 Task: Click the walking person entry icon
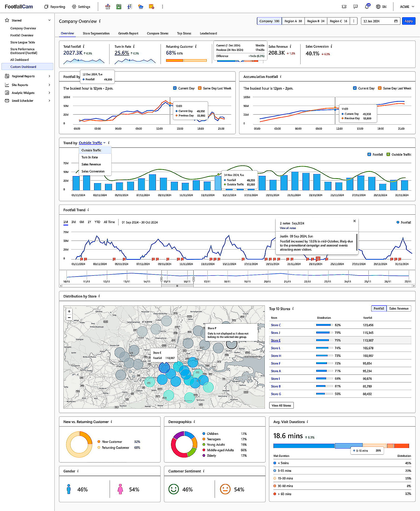(130, 7)
